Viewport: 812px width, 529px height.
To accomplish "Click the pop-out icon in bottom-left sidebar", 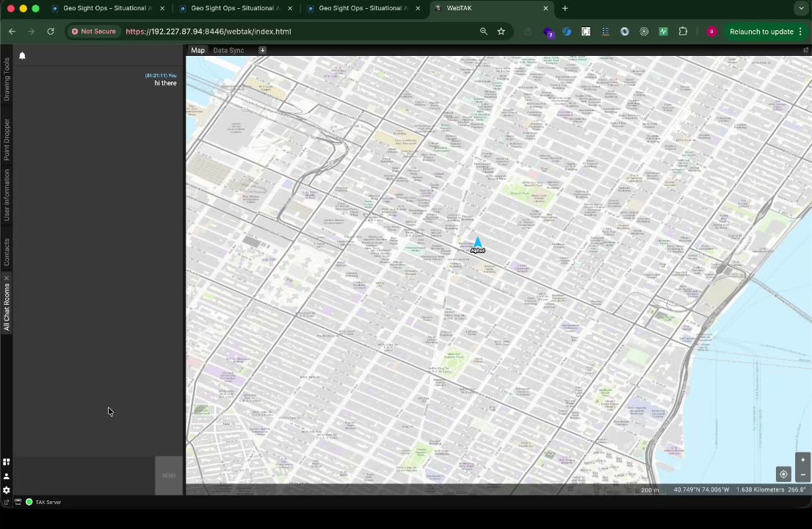I will (x=6, y=502).
